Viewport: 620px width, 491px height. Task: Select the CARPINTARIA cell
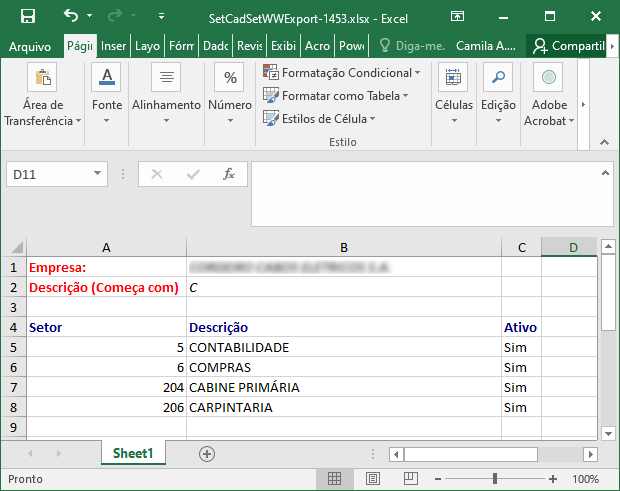point(344,408)
